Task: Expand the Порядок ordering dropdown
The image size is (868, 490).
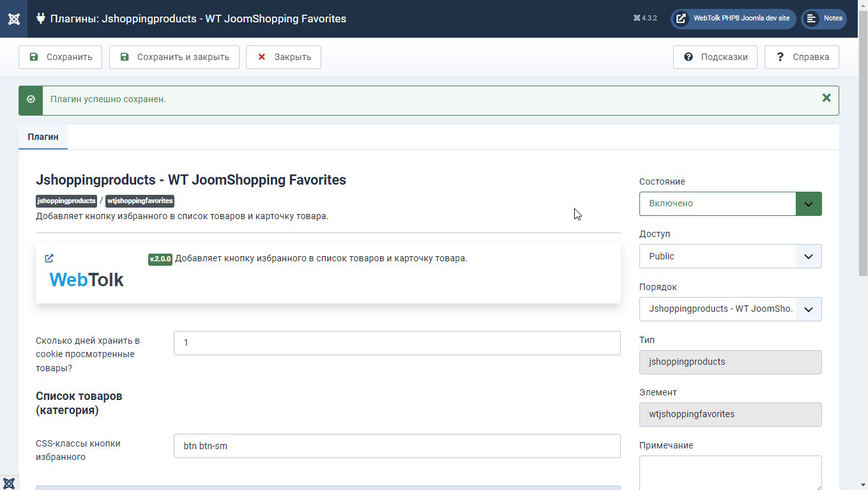Action: [x=730, y=309]
